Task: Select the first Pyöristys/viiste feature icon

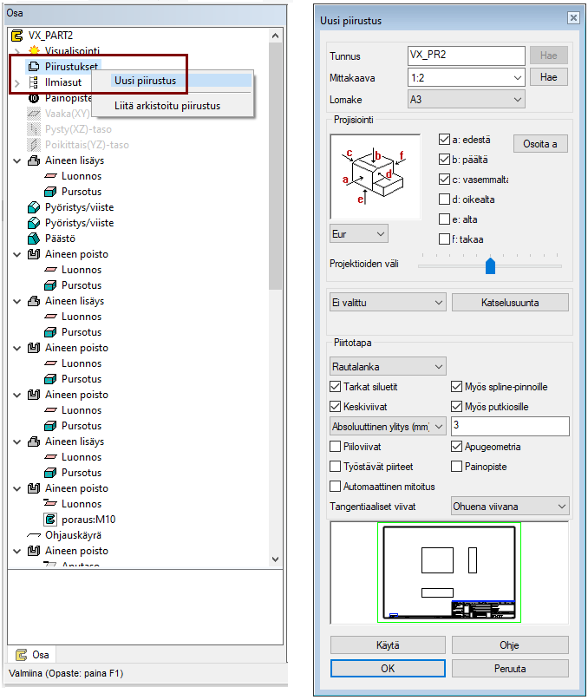Action: point(34,207)
